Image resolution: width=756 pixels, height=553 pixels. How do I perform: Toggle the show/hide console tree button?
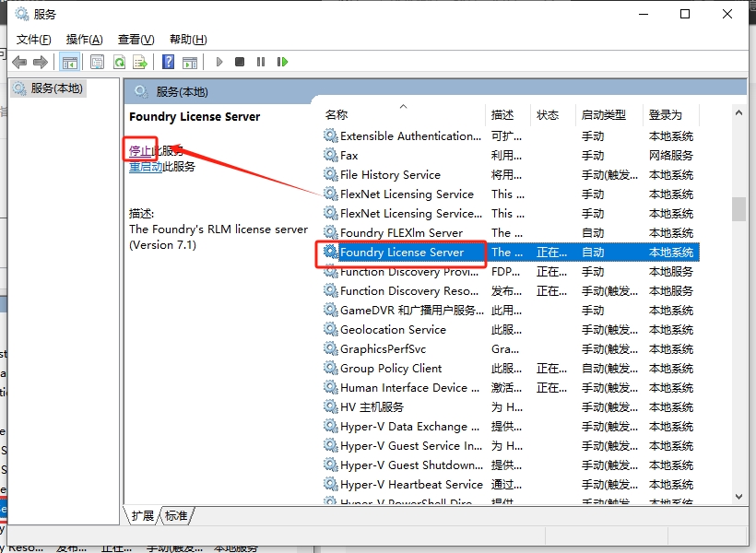pos(69,62)
